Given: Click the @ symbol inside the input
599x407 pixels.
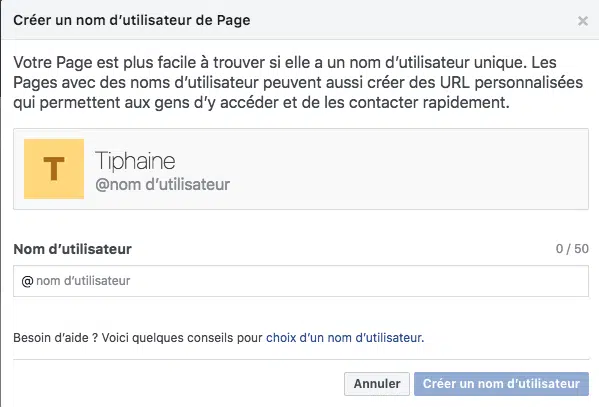Looking at the screenshot, I should coord(28,281).
